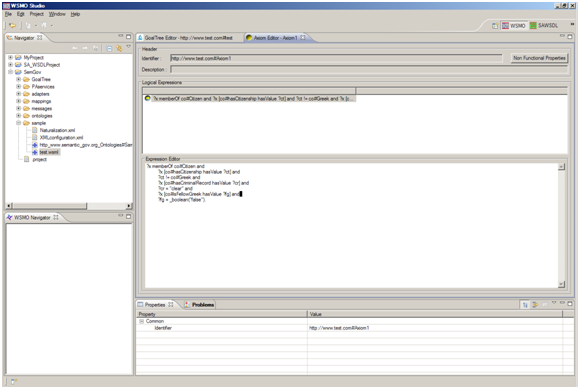Open the Navigator view menu dropdown
Screen dimensions: 580x389
(x=129, y=47)
